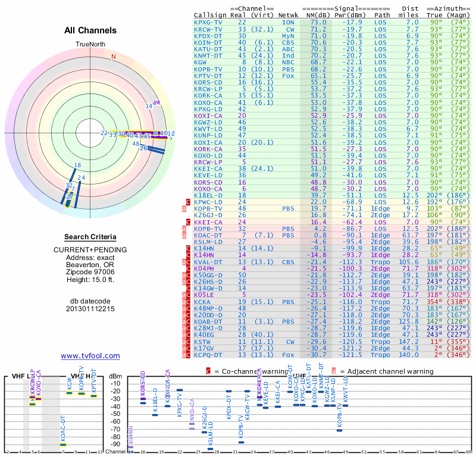Click the K26GJ-D callsign in the table
The height and width of the screenshot is (457, 476).
pyautogui.click(x=208, y=215)
